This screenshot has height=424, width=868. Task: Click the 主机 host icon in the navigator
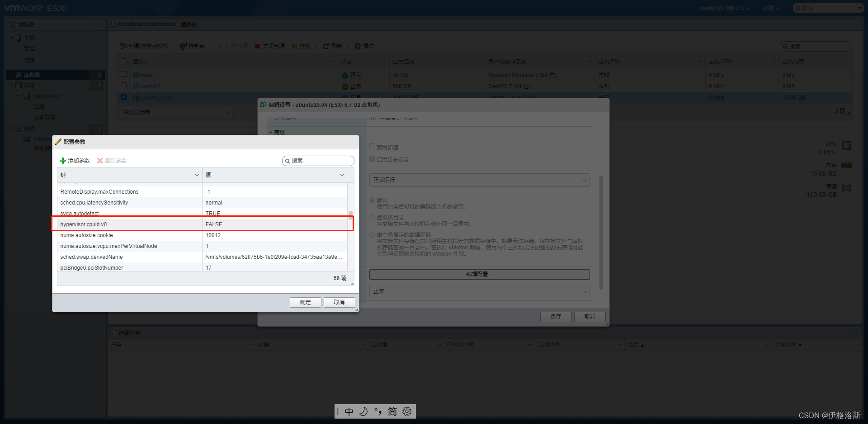click(19, 38)
